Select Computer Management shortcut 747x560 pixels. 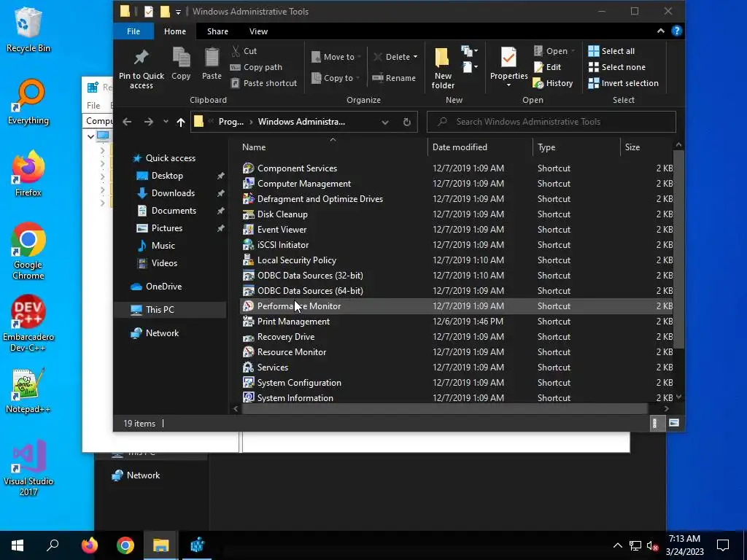457,183
